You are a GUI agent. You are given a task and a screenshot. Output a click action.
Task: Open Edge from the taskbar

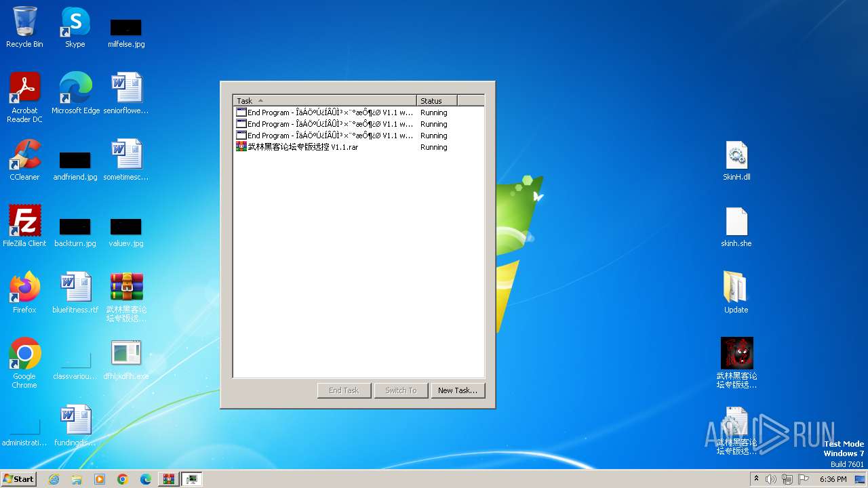click(146, 479)
